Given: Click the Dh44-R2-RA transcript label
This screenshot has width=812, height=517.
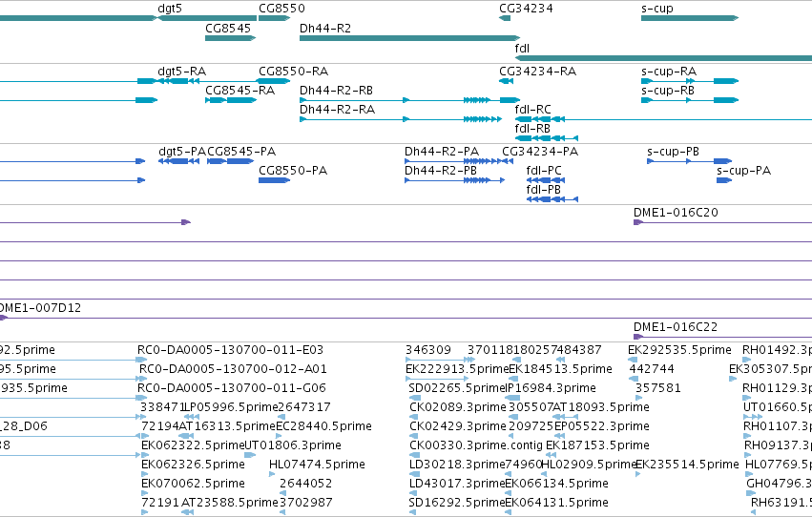Looking at the screenshot, I should point(337,110).
